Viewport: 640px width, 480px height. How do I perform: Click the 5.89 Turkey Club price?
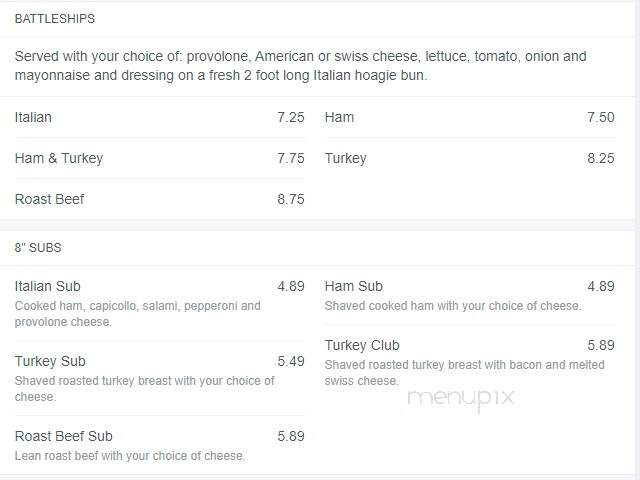(x=600, y=345)
